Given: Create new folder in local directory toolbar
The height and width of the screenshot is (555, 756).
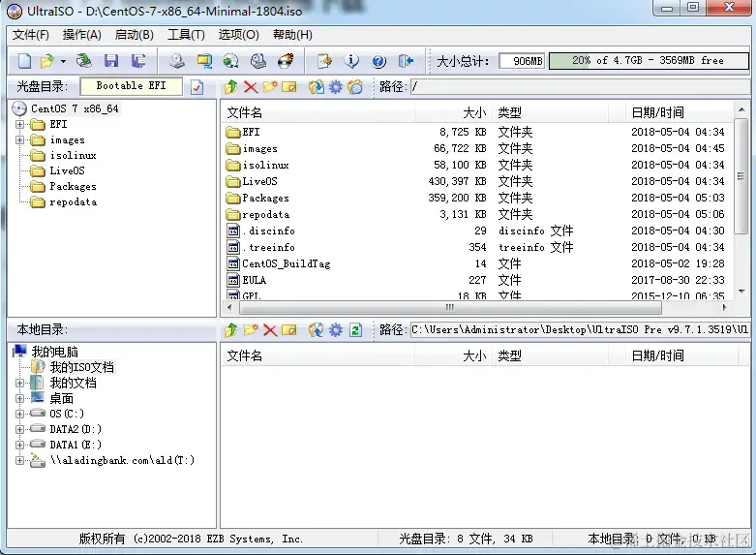Looking at the screenshot, I should point(251,330).
